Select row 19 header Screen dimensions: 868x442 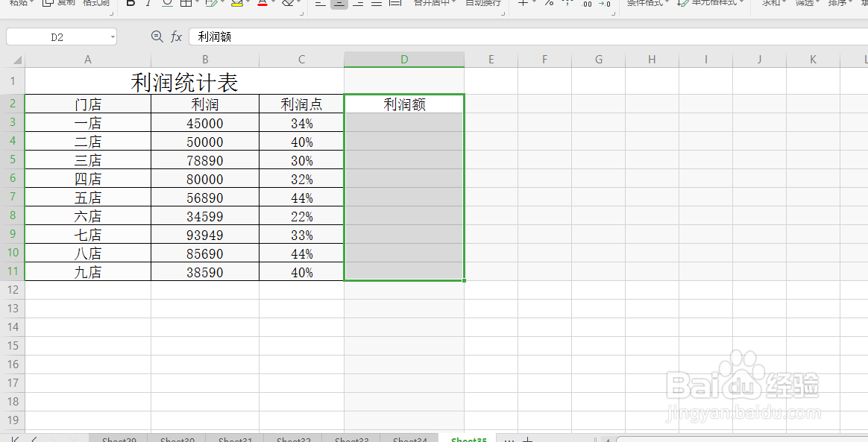(x=13, y=420)
